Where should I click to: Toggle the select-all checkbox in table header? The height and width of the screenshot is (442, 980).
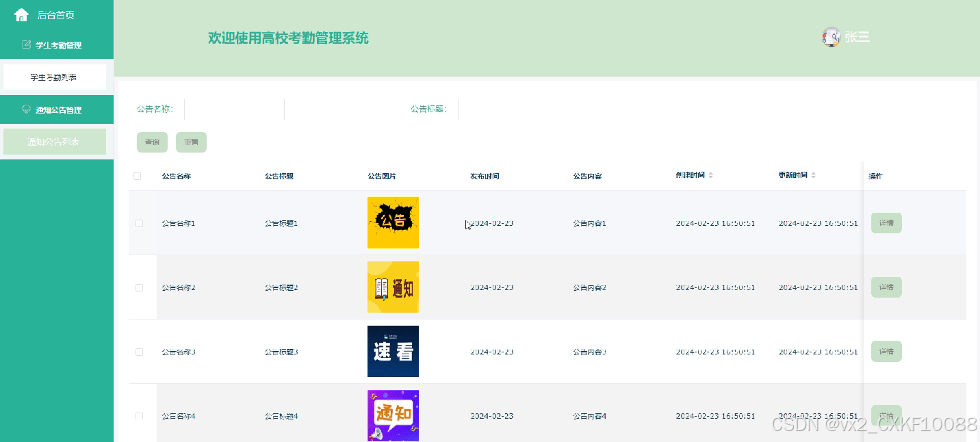(137, 176)
